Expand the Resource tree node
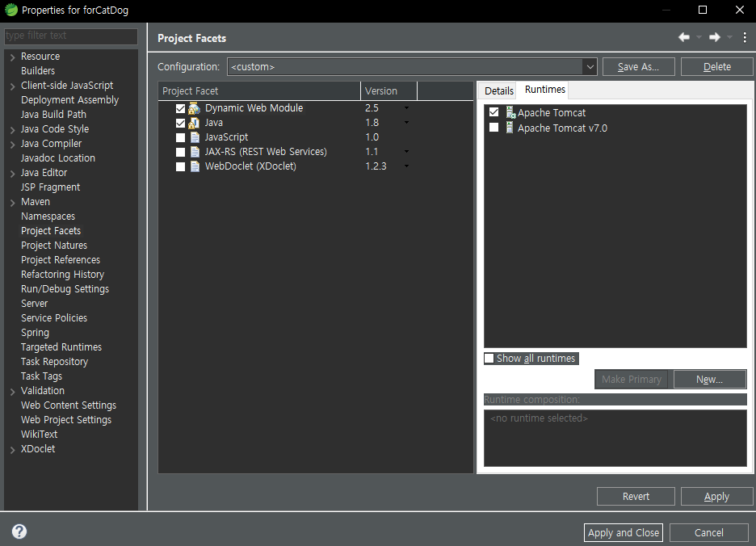 (13, 57)
